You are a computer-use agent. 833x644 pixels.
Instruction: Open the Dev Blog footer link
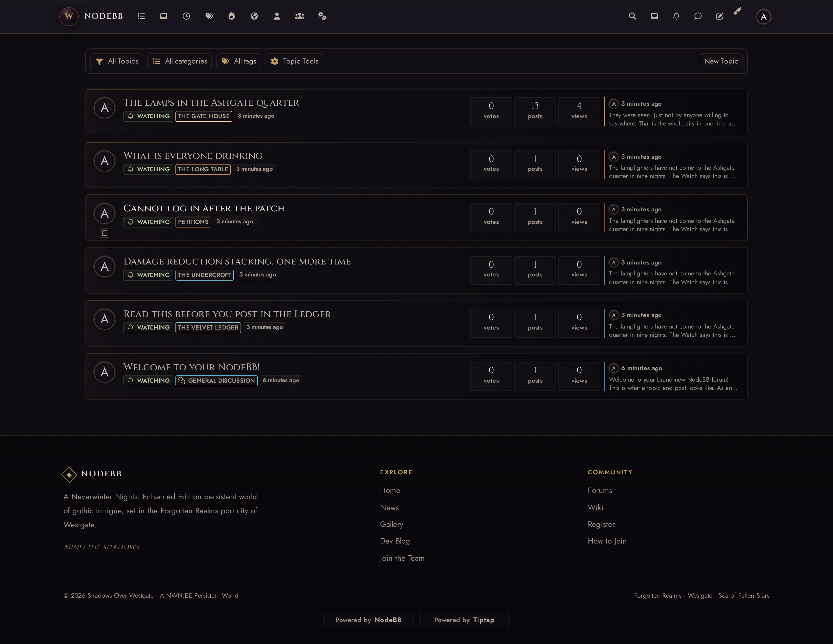[x=395, y=541]
